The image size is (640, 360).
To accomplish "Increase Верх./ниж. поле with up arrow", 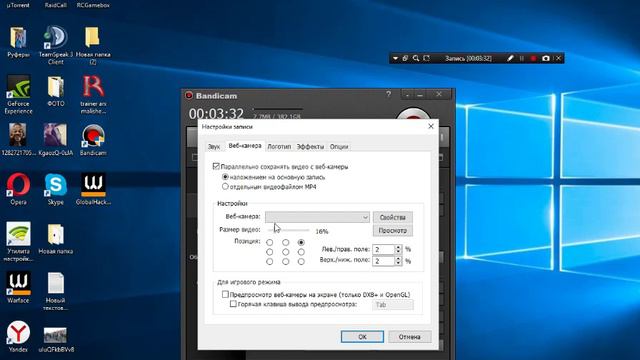I will (398, 258).
